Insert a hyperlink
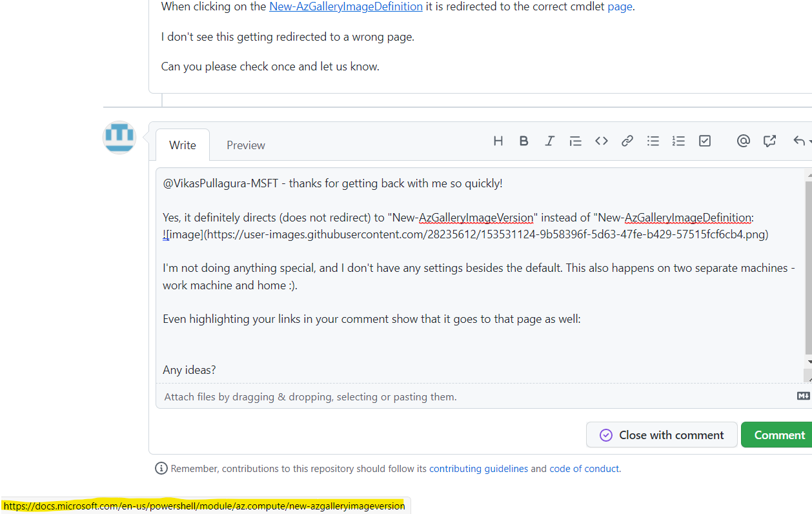This screenshot has width=812, height=514. pos(627,141)
